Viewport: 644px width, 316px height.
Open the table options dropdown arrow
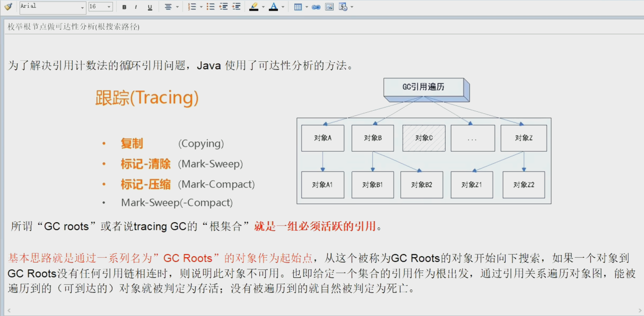coord(307,7)
